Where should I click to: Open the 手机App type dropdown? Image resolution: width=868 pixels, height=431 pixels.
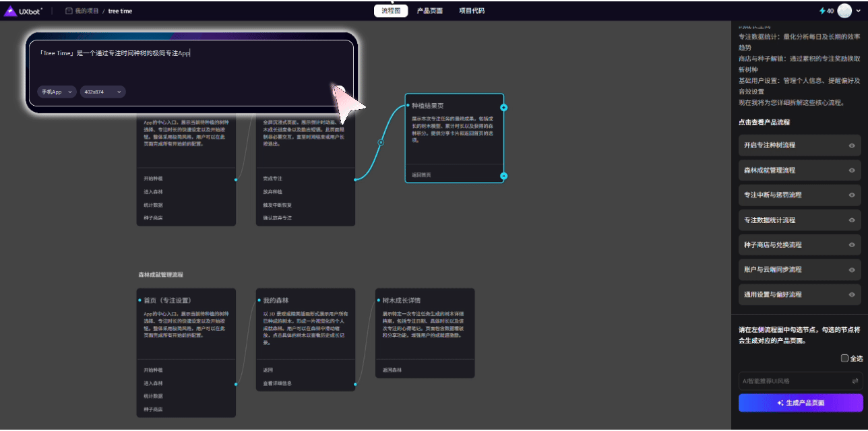pos(57,92)
